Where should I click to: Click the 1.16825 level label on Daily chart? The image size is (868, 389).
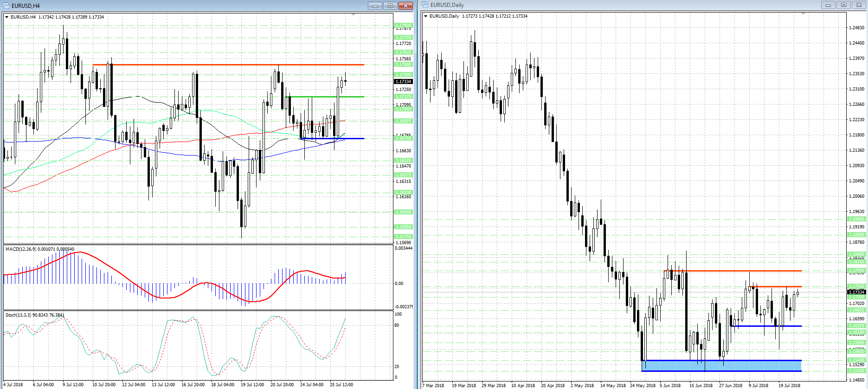pos(856,310)
